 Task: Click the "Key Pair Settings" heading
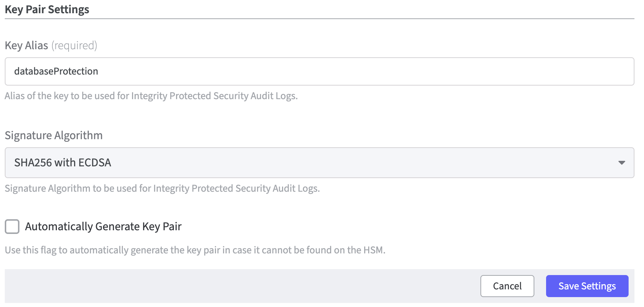tap(47, 10)
